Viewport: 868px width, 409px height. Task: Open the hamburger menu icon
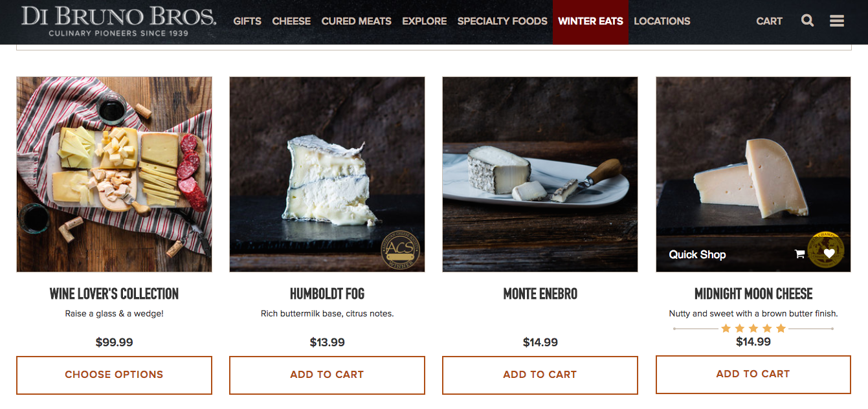coord(837,21)
